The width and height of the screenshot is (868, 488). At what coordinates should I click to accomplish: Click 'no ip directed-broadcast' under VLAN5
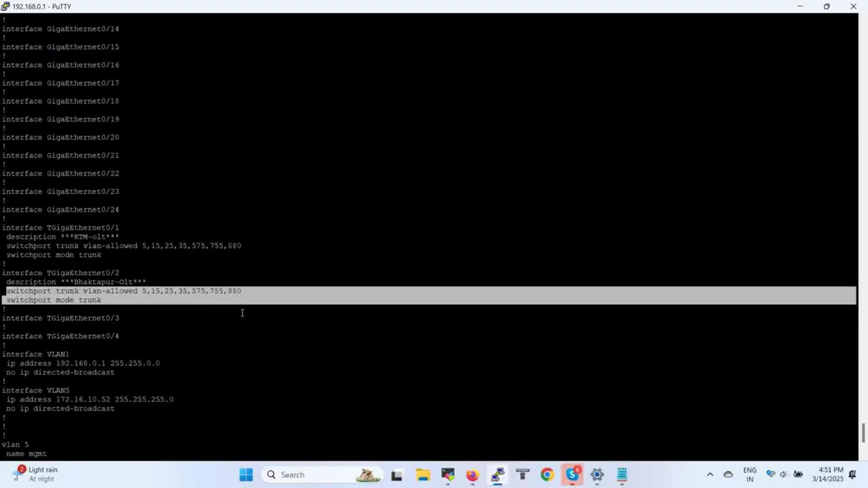coord(60,409)
